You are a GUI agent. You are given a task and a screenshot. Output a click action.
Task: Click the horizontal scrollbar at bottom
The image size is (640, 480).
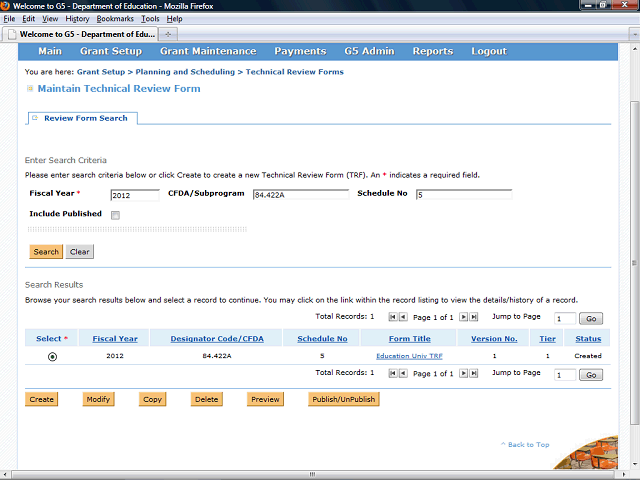[x=313, y=474]
